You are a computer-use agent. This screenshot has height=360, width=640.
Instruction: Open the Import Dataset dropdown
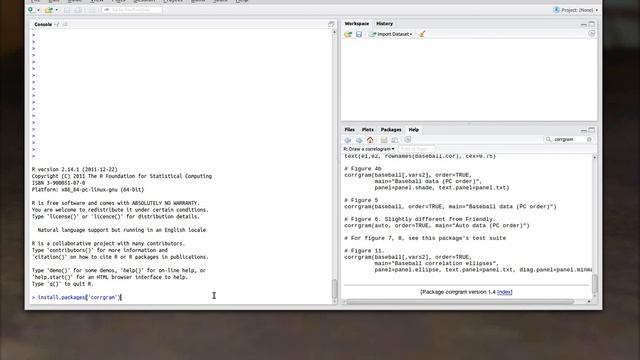click(x=390, y=34)
